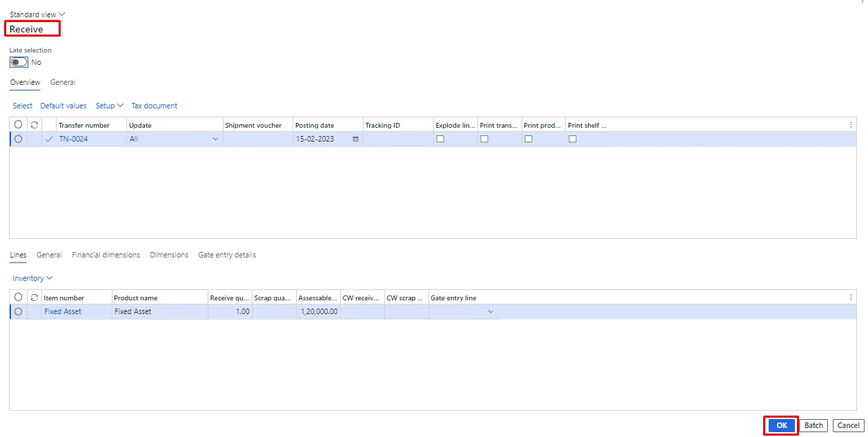
Task: Check the Print product labels checkbox
Action: click(529, 139)
